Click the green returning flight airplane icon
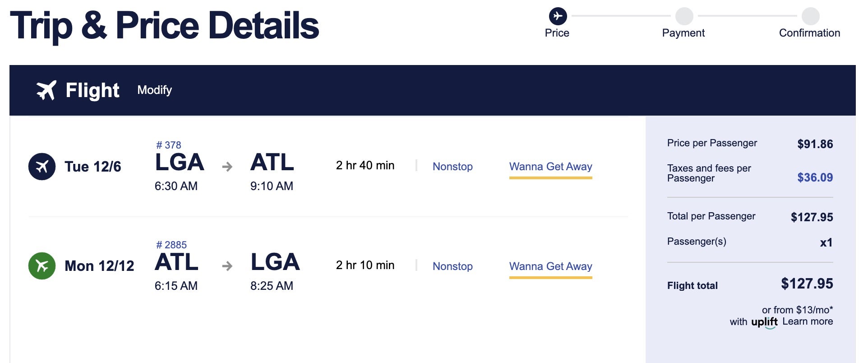Viewport: 868px width, 363px height. [41, 266]
